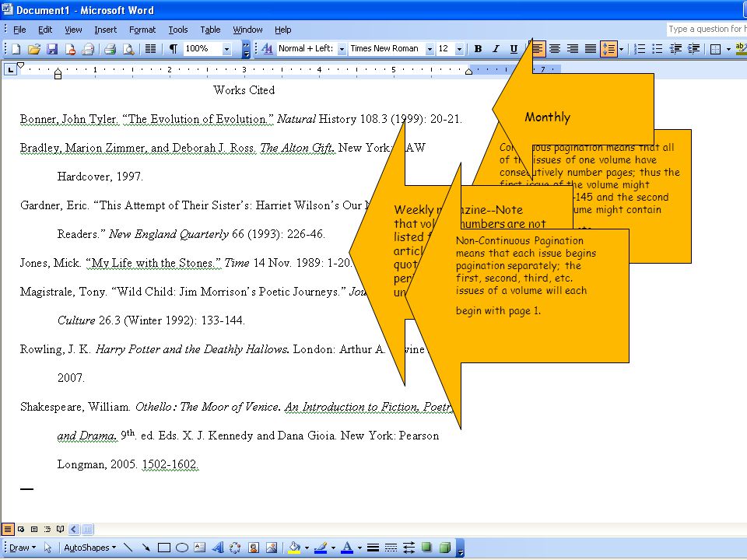Create a new blank document
This screenshot has width=747, height=560.
click(x=16, y=49)
